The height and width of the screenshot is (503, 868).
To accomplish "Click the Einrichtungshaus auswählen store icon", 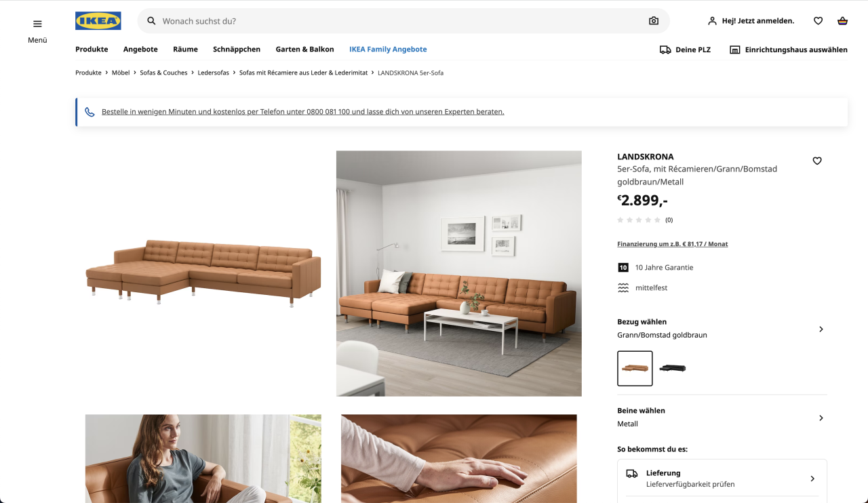I will click(x=734, y=49).
